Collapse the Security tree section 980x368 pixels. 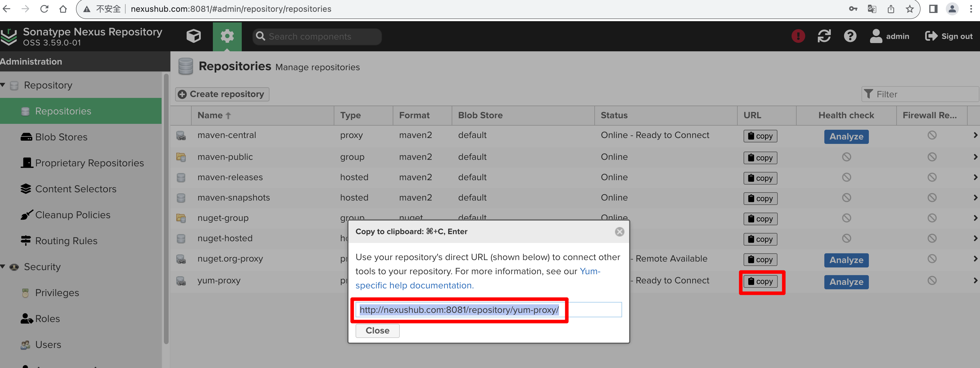coord(3,267)
